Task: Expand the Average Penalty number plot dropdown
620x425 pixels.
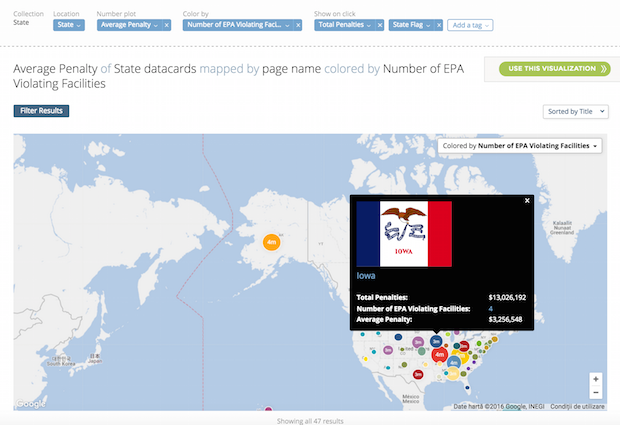Action: (x=128, y=24)
